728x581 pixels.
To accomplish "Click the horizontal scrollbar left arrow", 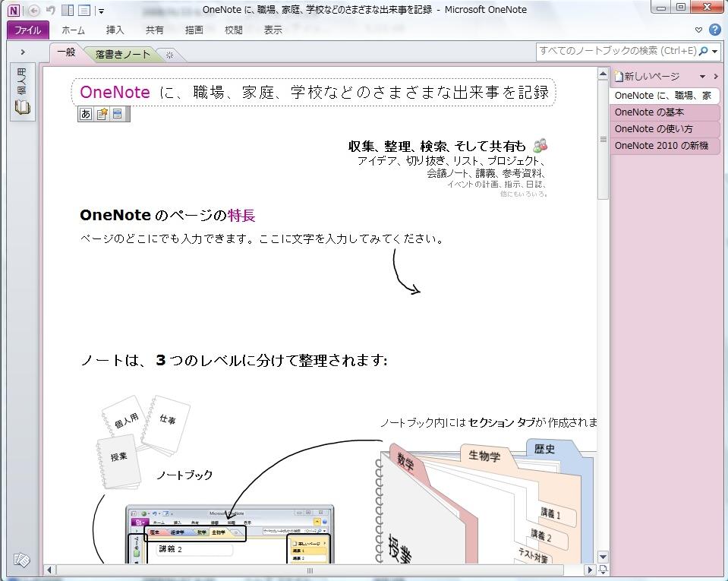I will (49, 570).
